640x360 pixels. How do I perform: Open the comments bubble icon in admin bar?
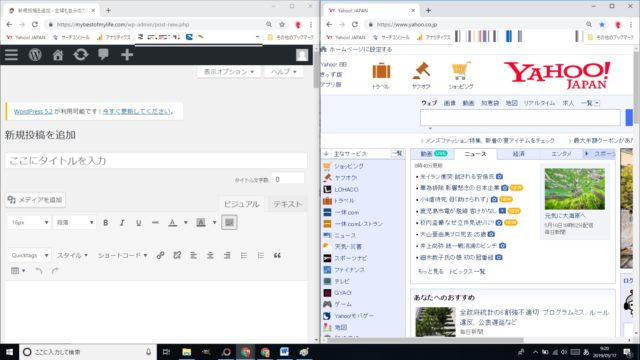point(104,55)
